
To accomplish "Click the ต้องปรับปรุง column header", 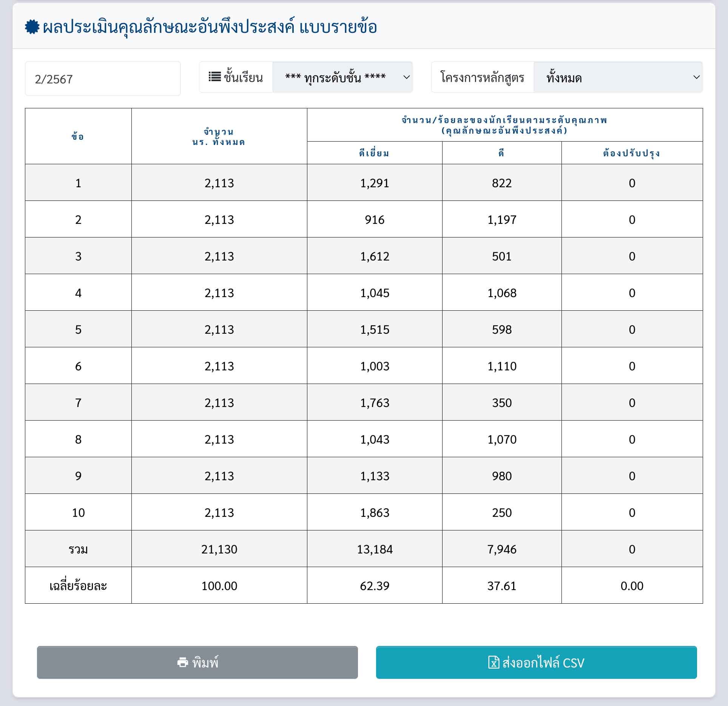I will [632, 153].
